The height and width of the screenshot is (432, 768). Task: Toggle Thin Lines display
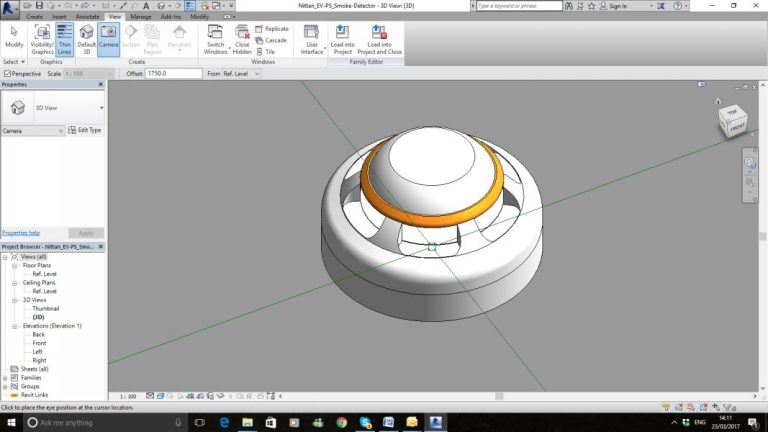(x=65, y=37)
